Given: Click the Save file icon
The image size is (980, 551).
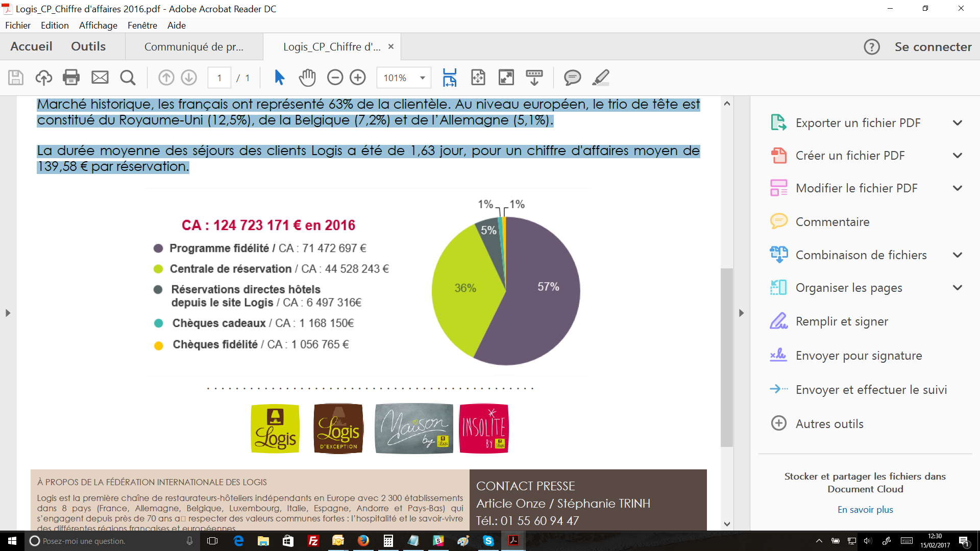Looking at the screenshot, I should tap(16, 78).
